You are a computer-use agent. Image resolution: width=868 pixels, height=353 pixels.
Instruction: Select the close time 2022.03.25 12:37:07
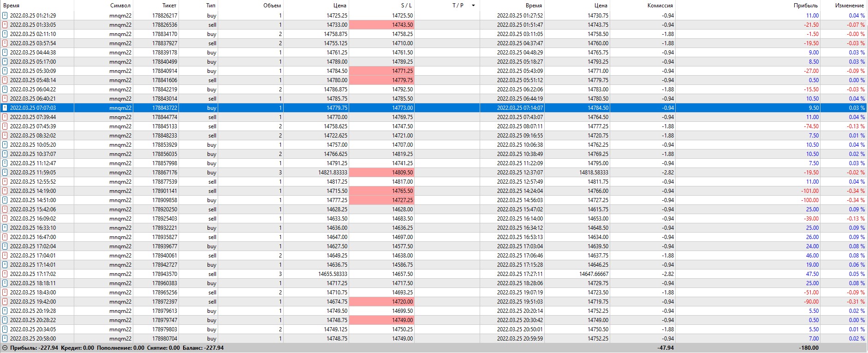[520, 173]
